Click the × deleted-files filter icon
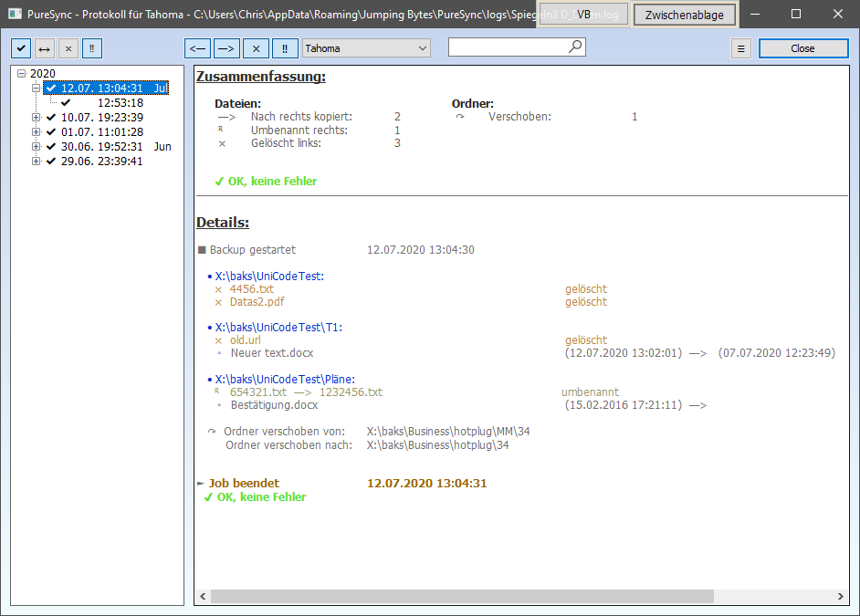The image size is (860, 616). [68, 47]
